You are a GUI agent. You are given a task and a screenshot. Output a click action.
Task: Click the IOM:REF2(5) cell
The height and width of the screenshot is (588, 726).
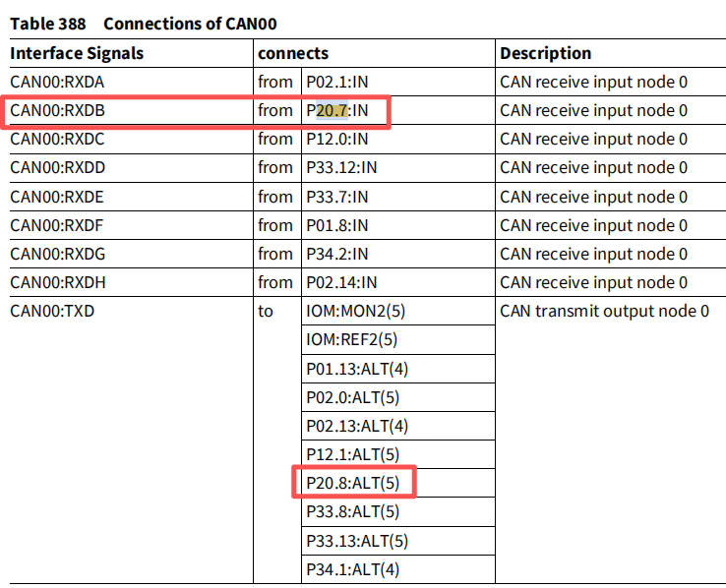pyautogui.click(x=352, y=340)
